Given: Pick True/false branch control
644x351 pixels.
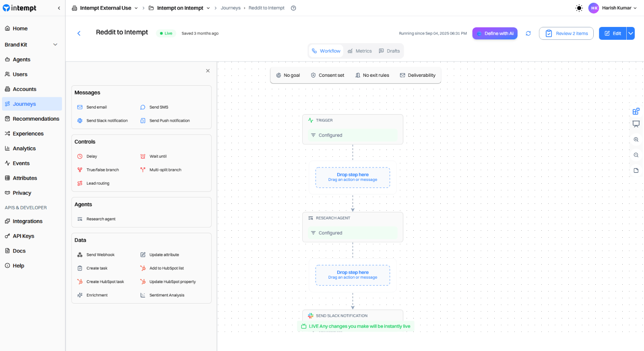Looking at the screenshot, I should [98, 170].
